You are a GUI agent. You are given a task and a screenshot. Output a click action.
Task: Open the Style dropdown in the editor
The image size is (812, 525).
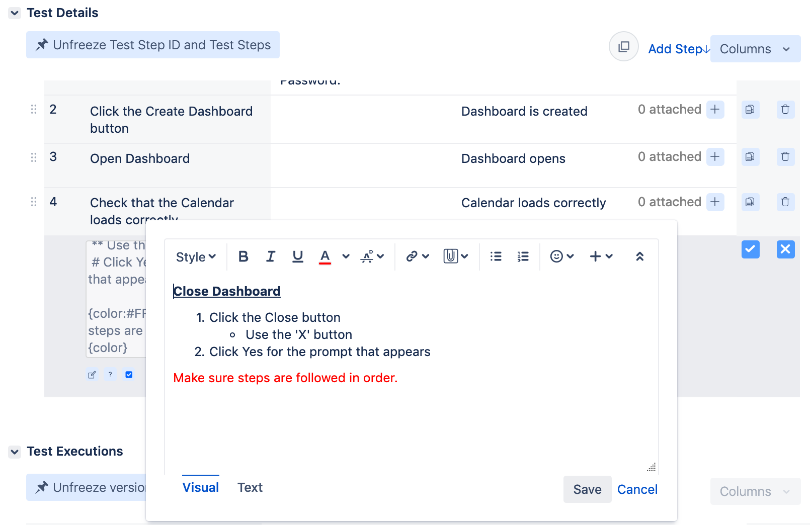[195, 256]
